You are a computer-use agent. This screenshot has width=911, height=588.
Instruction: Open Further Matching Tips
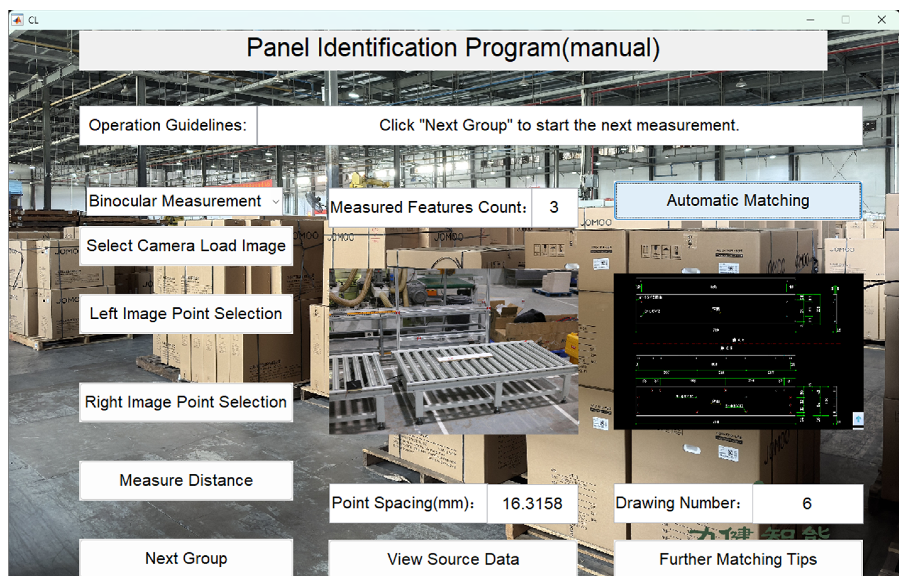[738, 559]
